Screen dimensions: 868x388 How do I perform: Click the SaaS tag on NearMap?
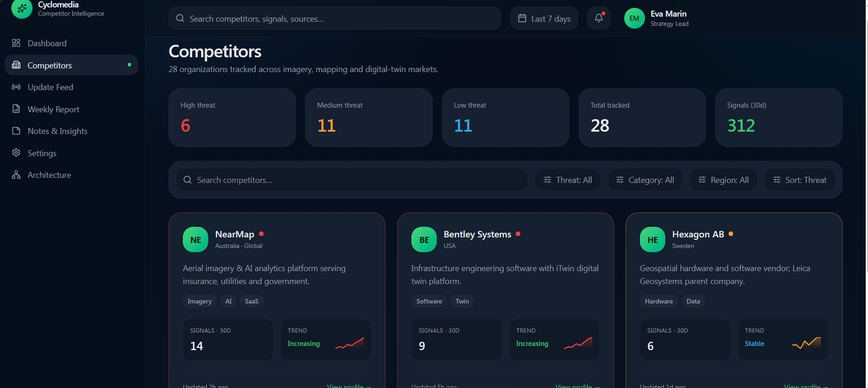[x=252, y=301]
